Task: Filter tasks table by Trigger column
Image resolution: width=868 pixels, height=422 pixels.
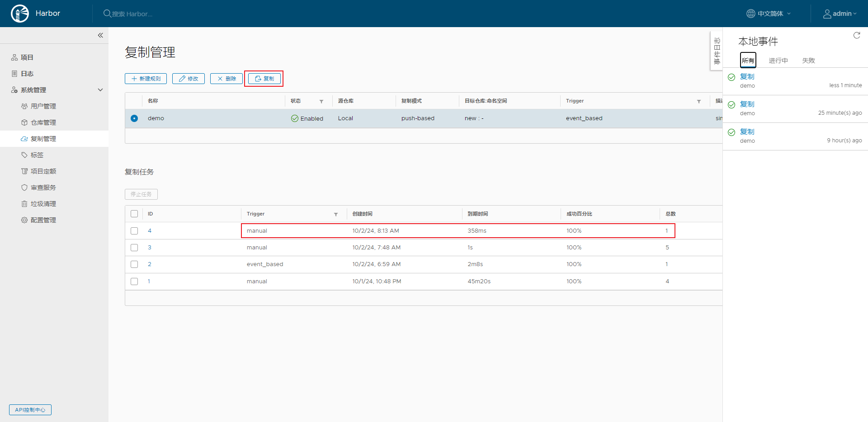Action: coord(336,214)
